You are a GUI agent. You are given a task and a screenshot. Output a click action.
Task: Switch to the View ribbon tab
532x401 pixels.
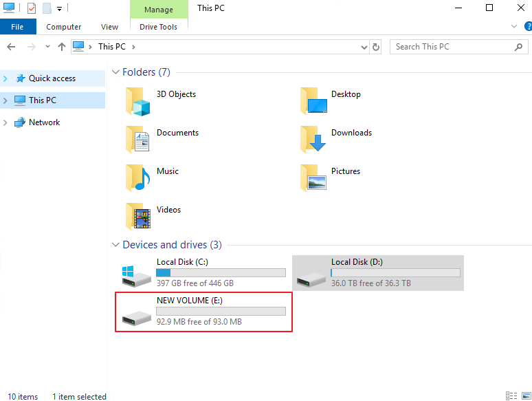pos(109,27)
